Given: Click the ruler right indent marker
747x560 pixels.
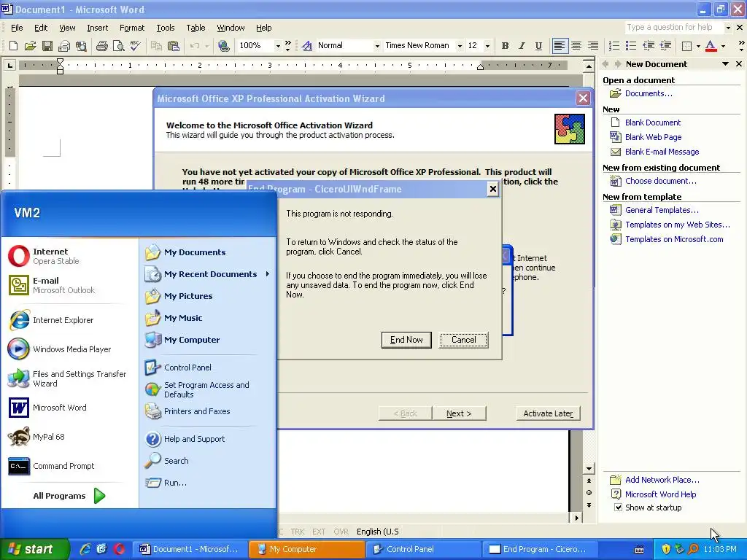Looking at the screenshot, I should [480, 67].
